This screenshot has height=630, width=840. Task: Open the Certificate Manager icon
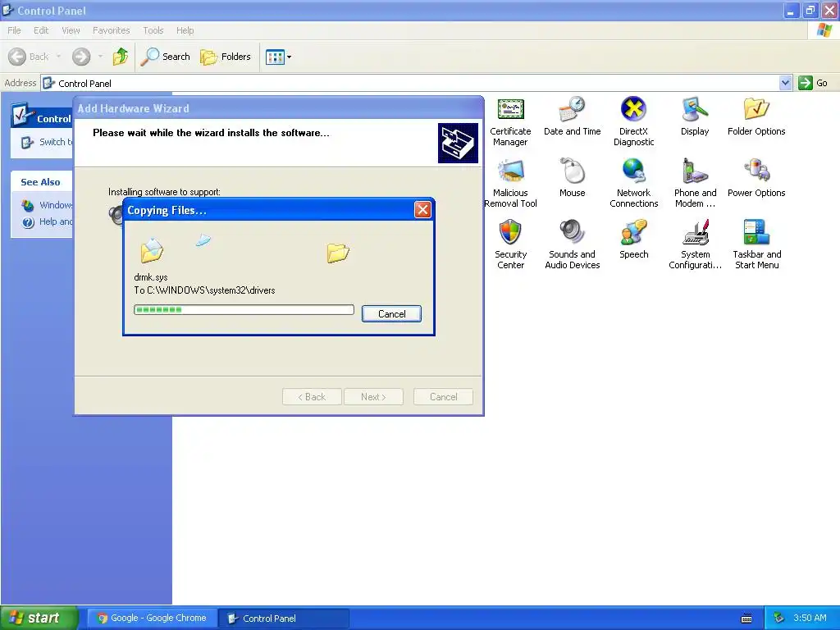click(x=510, y=122)
